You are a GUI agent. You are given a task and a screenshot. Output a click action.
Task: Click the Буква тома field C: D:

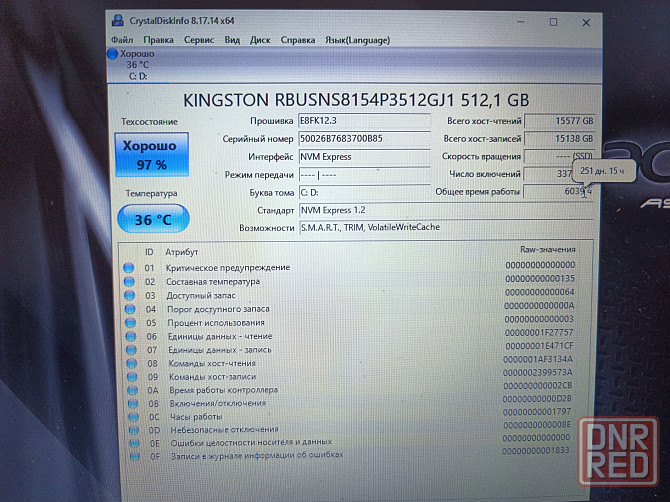click(x=364, y=193)
